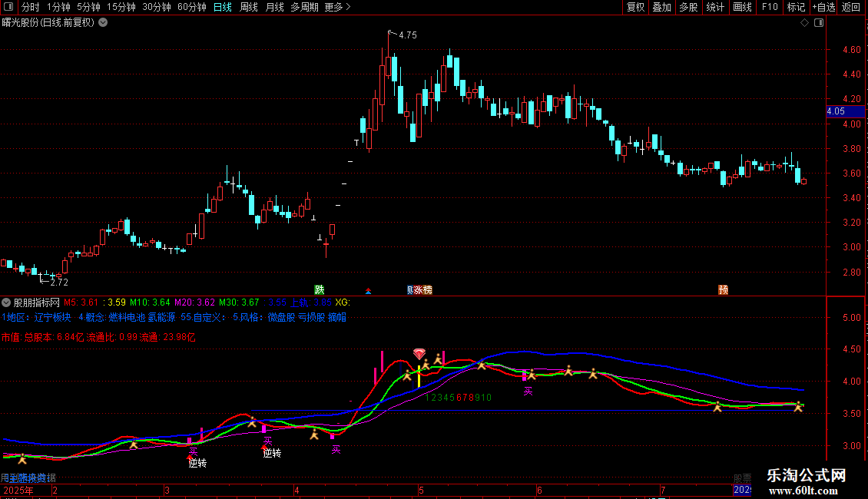Click the walking figure icon at far left
Viewport: 868px width, 499px height.
(x=22, y=458)
